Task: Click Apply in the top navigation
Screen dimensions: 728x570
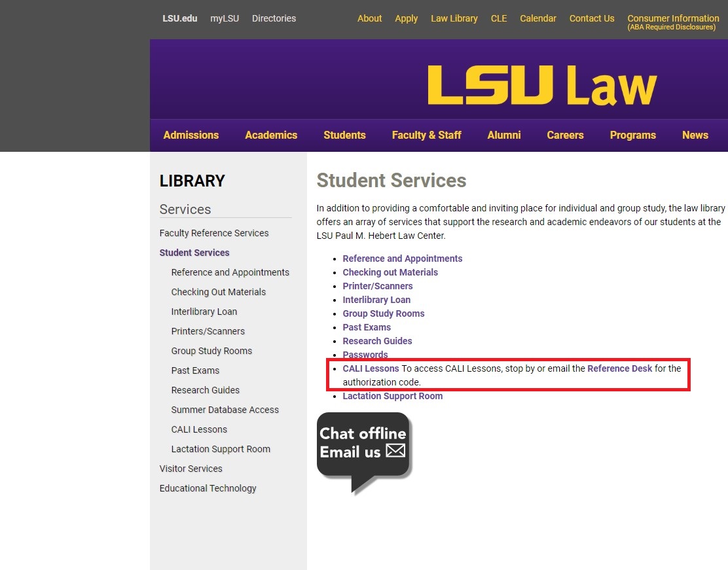Action: 407,18
